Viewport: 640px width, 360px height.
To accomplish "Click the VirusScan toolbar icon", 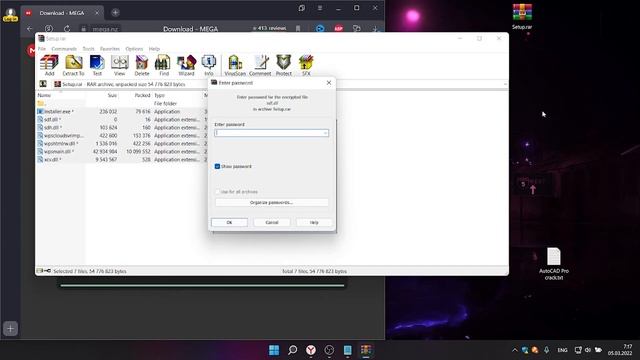I will (235, 65).
